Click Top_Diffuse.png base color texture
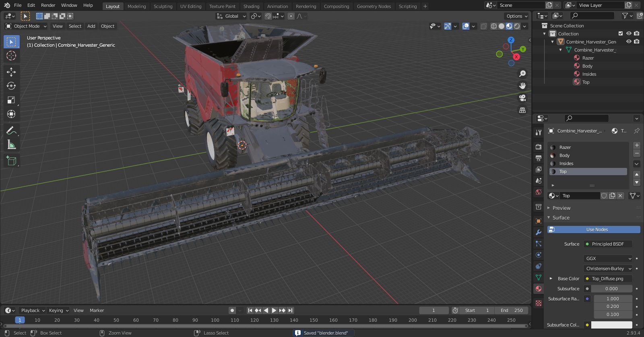This screenshot has height=337, width=644. (608, 279)
